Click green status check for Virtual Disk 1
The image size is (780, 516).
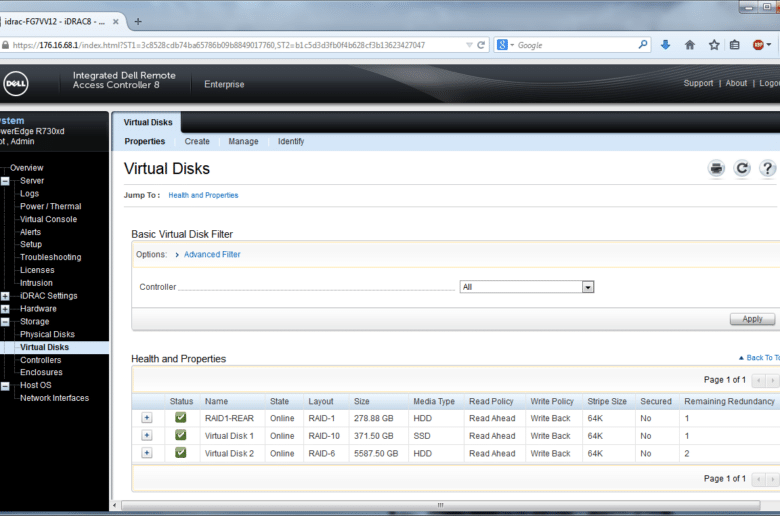(x=181, y=435)
